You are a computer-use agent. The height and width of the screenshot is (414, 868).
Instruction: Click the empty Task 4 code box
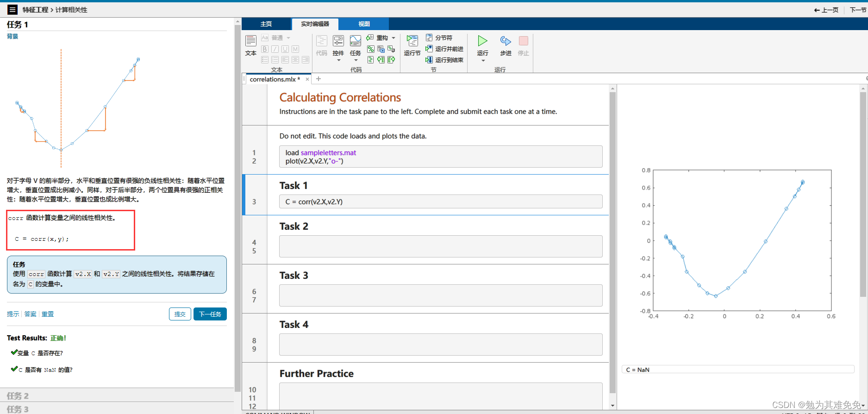[441, 345]
